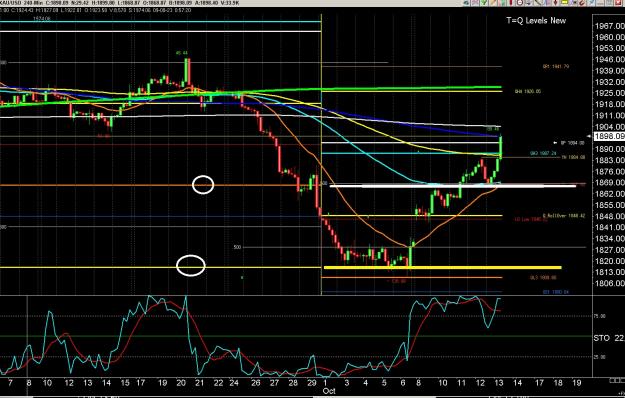Click the 25.00 stochastic level label

tap(600, 357)
